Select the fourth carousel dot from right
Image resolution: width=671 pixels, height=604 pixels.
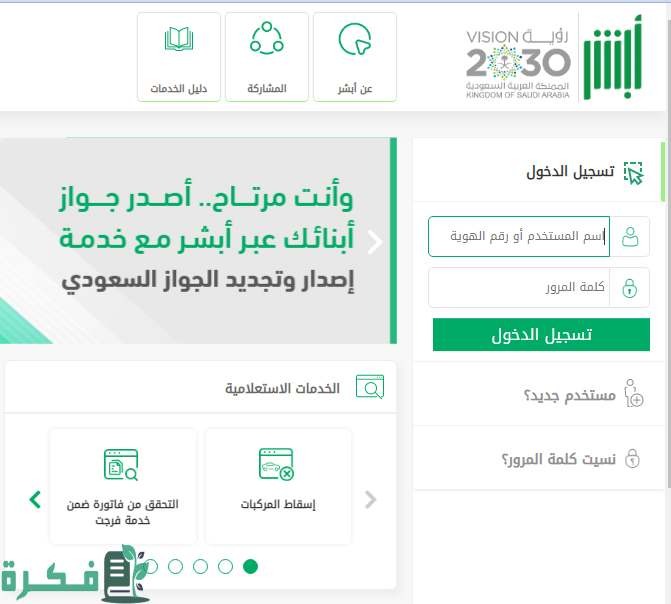(175, 566)
